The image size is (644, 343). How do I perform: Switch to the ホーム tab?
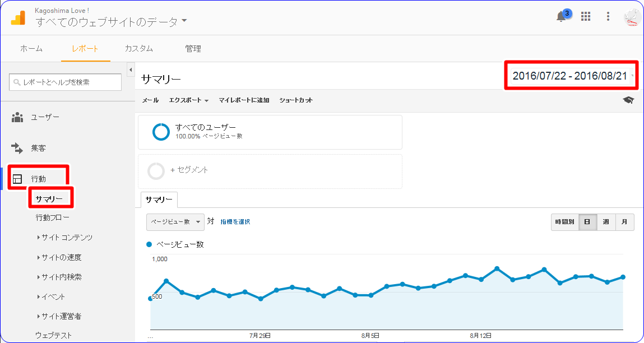pyautogui.click(x=31, y=49)
